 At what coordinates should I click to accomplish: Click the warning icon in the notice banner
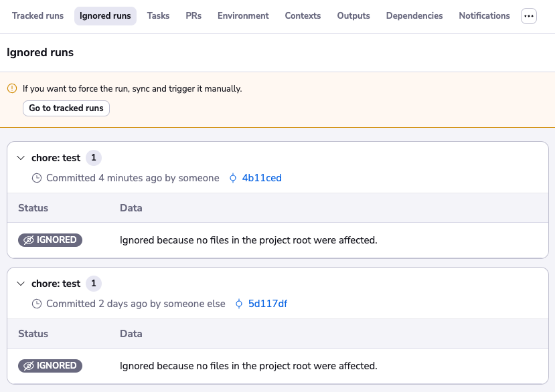tap(11, 88)
